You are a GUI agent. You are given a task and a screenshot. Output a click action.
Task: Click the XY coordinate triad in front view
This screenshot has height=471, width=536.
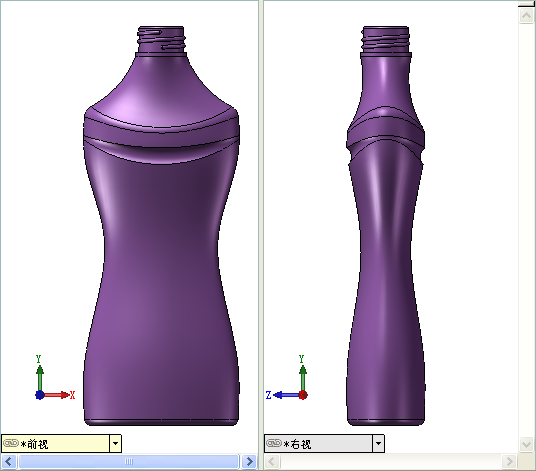pos(55,378)
